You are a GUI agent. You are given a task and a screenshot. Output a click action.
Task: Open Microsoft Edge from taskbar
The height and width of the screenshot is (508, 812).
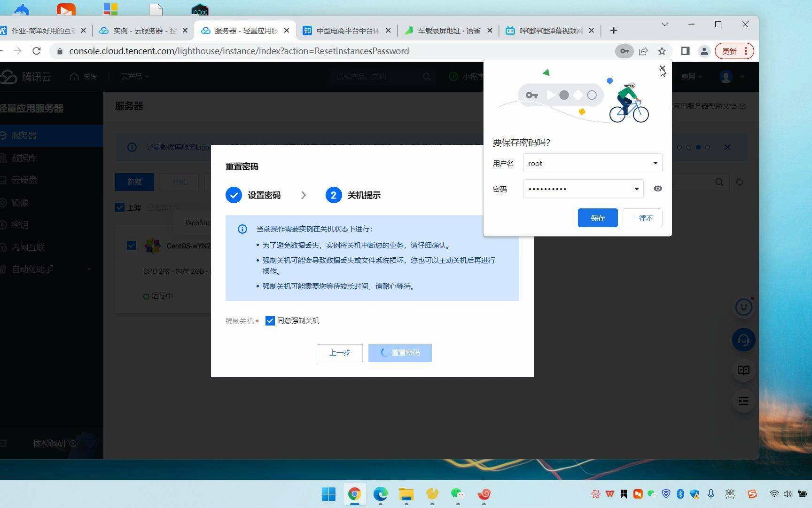coord(380,494)
